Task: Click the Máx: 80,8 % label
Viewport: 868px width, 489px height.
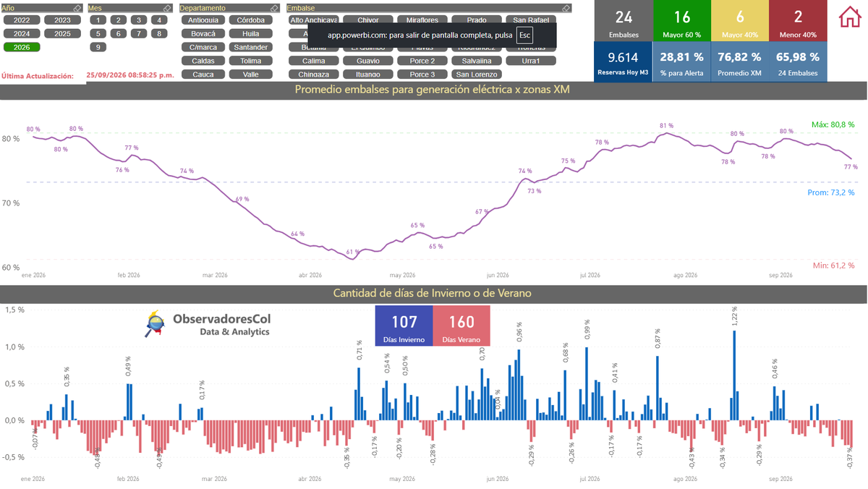Action: pyautogui.click(x=833, y=124)
